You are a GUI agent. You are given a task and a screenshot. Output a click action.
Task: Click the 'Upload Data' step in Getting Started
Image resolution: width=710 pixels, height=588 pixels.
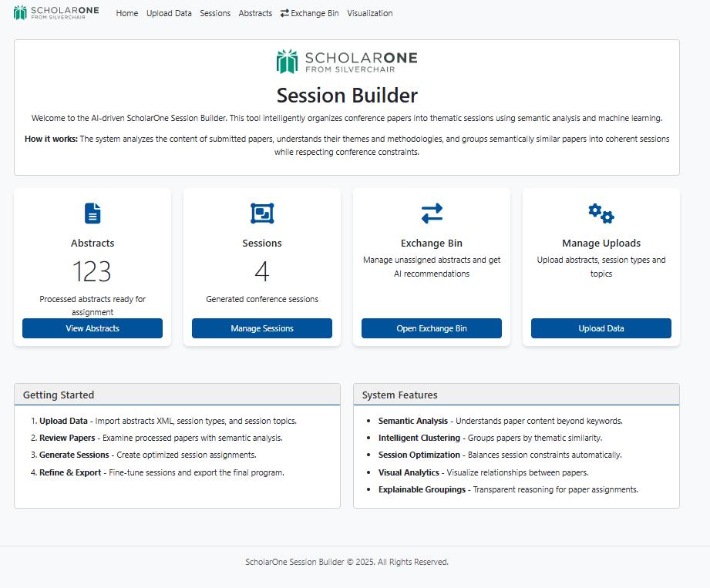coord(63,421)
